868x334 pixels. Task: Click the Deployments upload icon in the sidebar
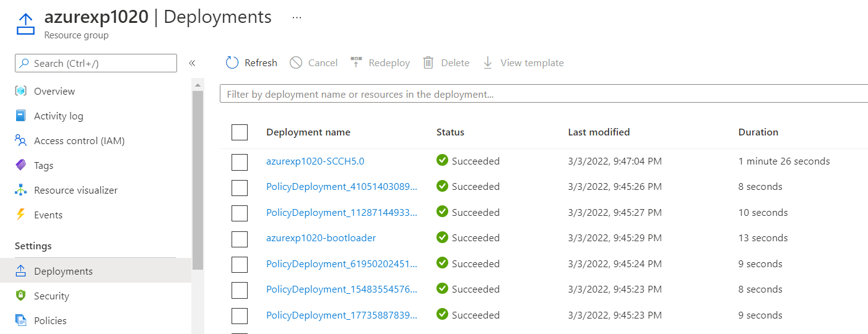coord(21,271)
